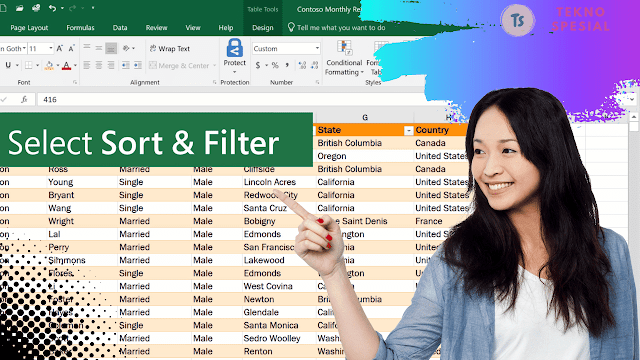Click the Decrease Indent icon
The image size is (640, 360).
pos(126,65)
